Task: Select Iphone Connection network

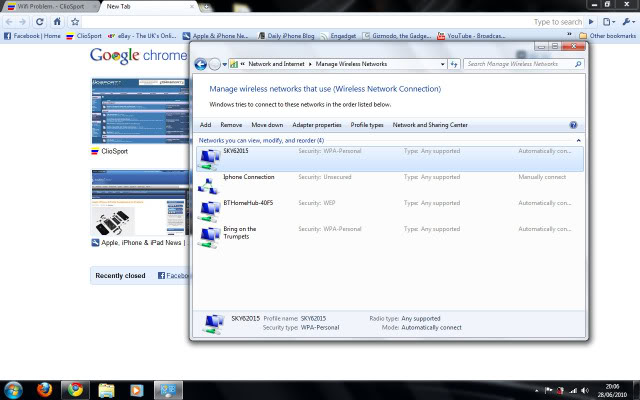Action: pos(390,185)
